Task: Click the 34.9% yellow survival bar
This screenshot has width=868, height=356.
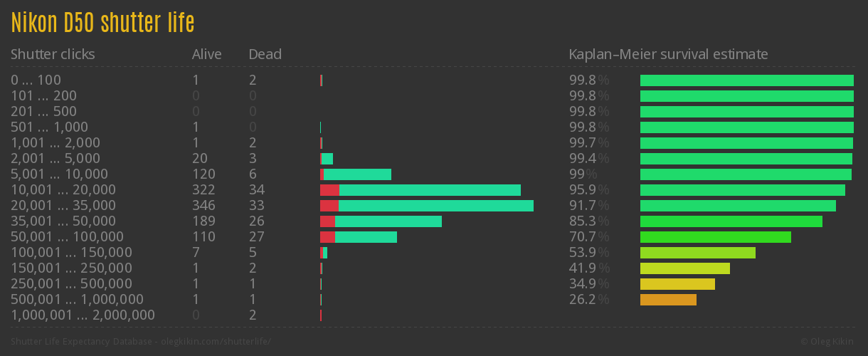Action: (x=677, y=284)
